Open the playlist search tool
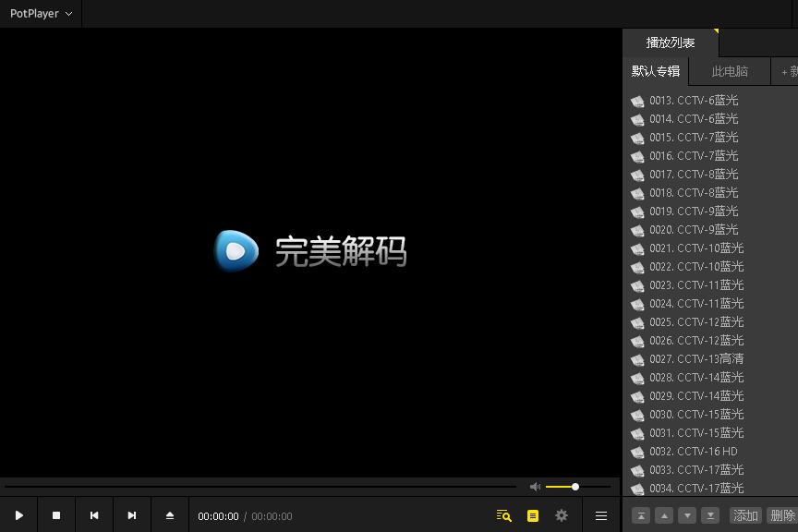The image size is (798, 532). pyautogui.click(x=503, y=515)
